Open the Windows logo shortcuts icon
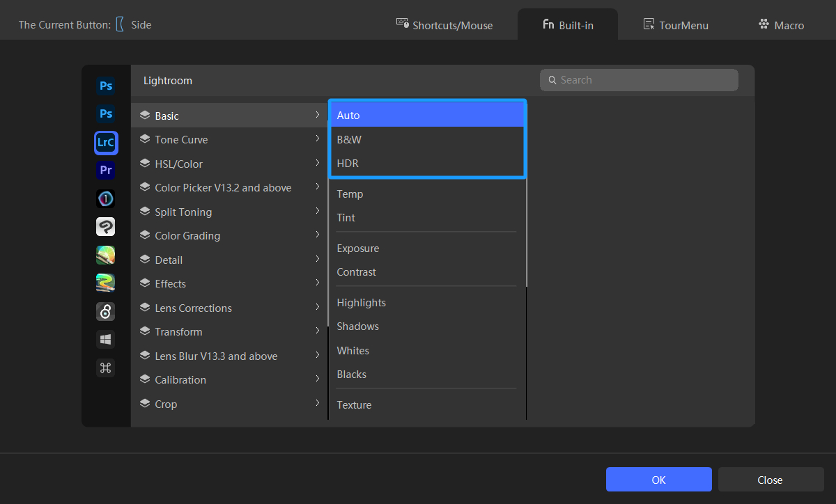 106,340
